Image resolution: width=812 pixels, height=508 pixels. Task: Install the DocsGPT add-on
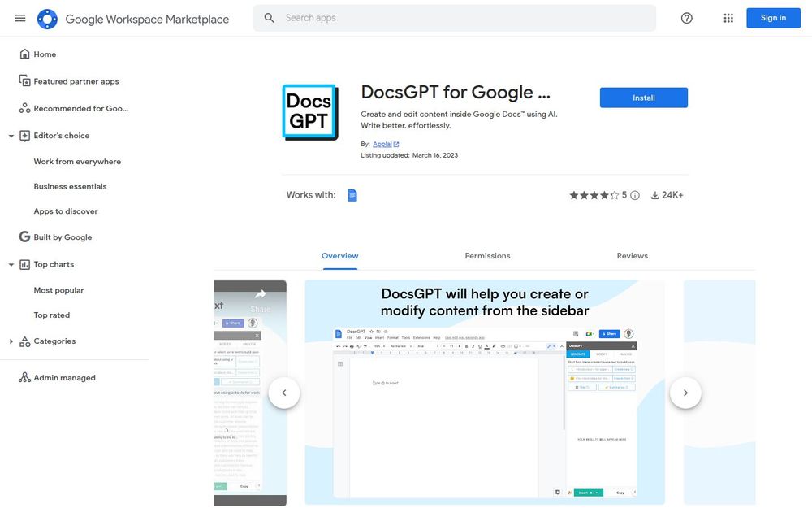pos(644,98)
